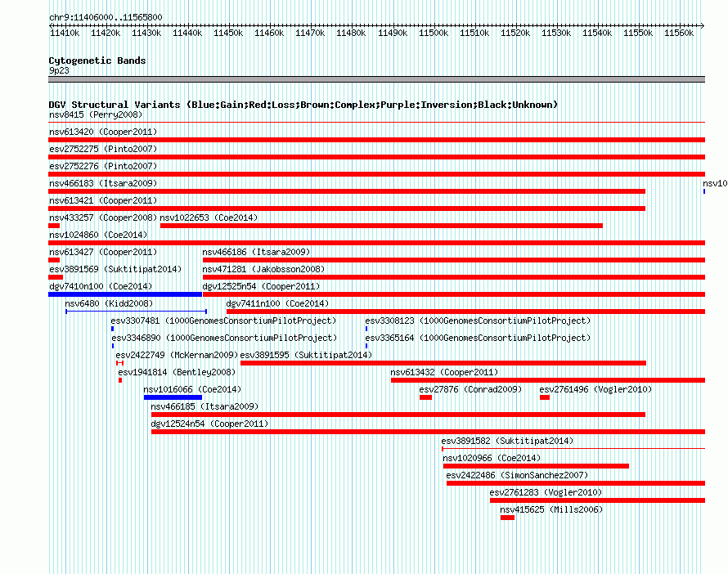Open variant esv2761283 (Vogler2010)
The image size is (728, 574).
click(x=546, y=492)
